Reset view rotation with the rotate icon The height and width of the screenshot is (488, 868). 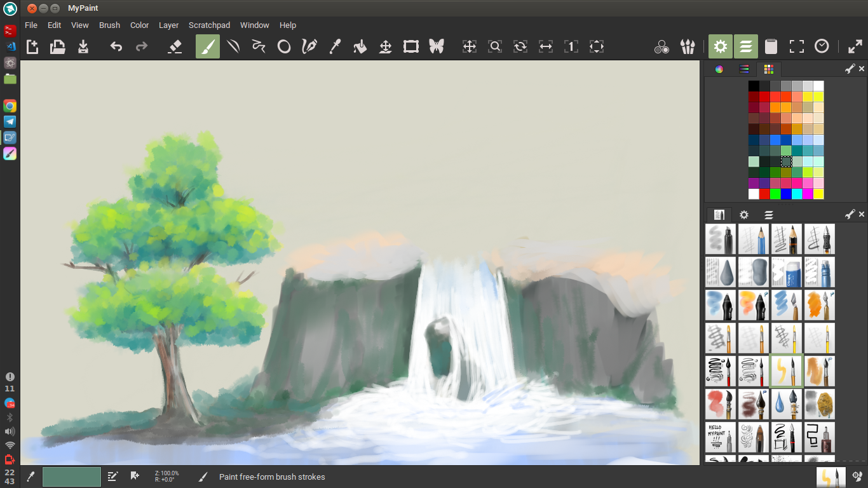520,46
